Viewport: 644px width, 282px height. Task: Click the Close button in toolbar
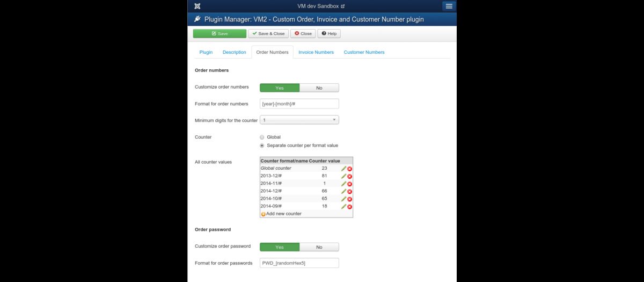click(x=303, y=33)
